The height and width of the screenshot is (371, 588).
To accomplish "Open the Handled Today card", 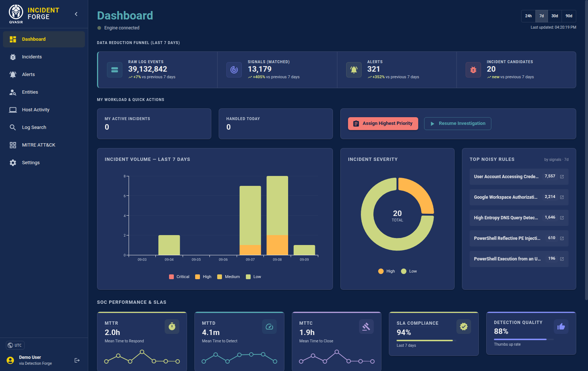I will [276, 124].
